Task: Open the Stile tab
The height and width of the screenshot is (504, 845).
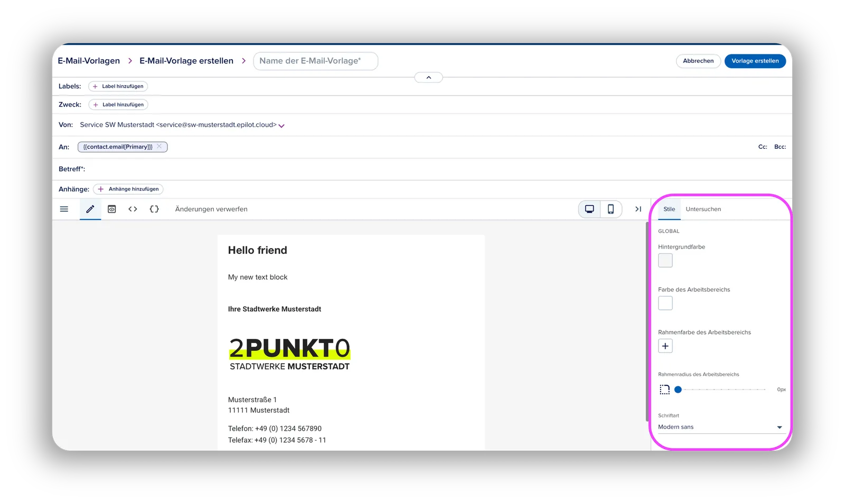Action: (x=669, y=209)
